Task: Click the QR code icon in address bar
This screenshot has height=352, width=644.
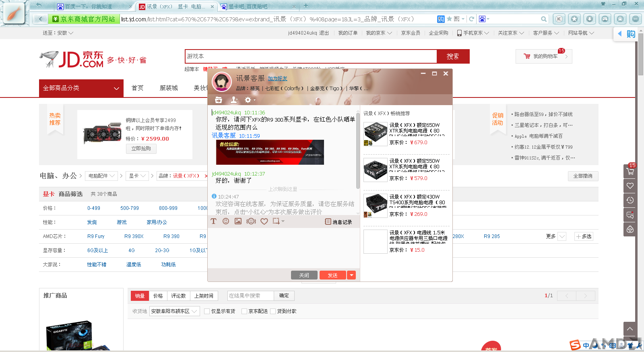Action: pyautogui.click(x=456, y=19)
